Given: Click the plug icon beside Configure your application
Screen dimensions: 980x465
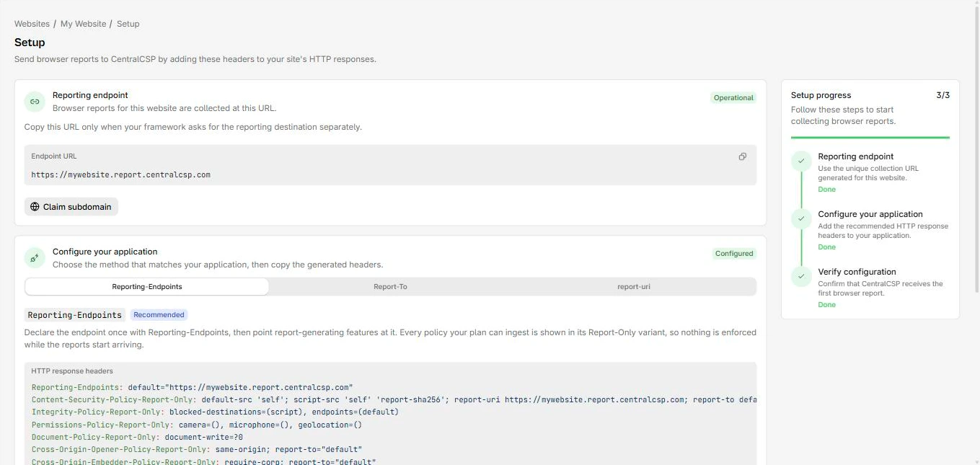Looking at the screenshot, I should (x=35, y=258).
